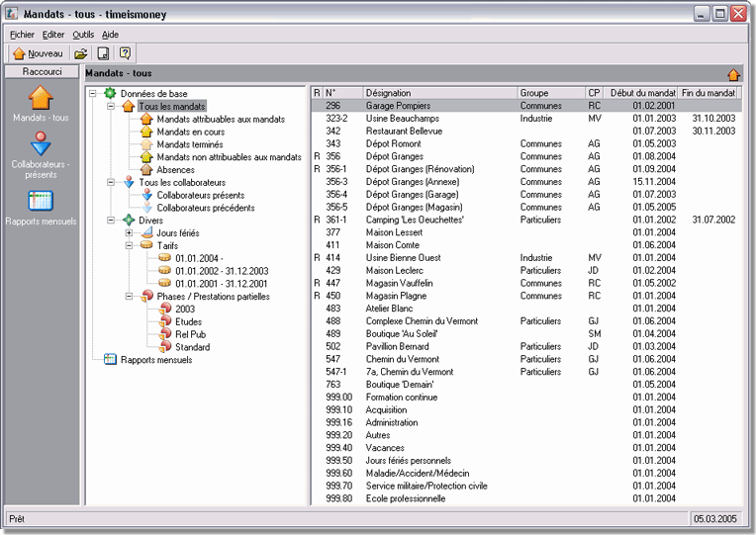Select the Maladie/Accident/Médecin row
756x535 pixels.
coord(526,473)
